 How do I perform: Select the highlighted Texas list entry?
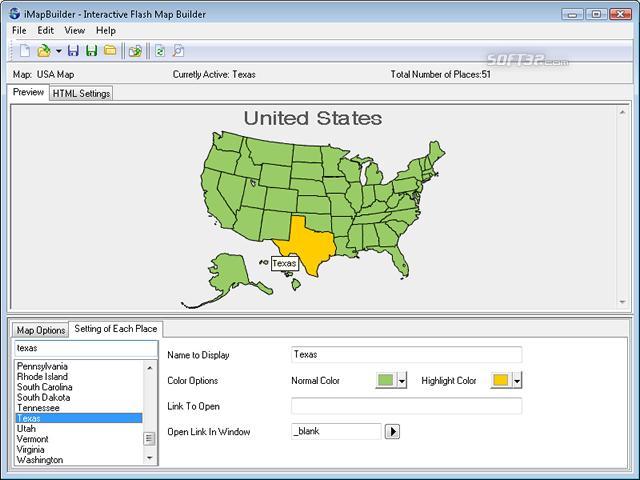tap(79, 418)
